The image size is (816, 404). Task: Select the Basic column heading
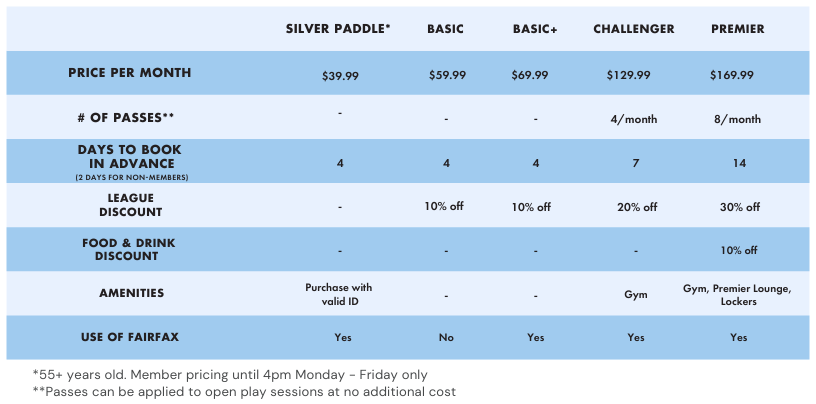pyautogui.click(x=445, y=29)
